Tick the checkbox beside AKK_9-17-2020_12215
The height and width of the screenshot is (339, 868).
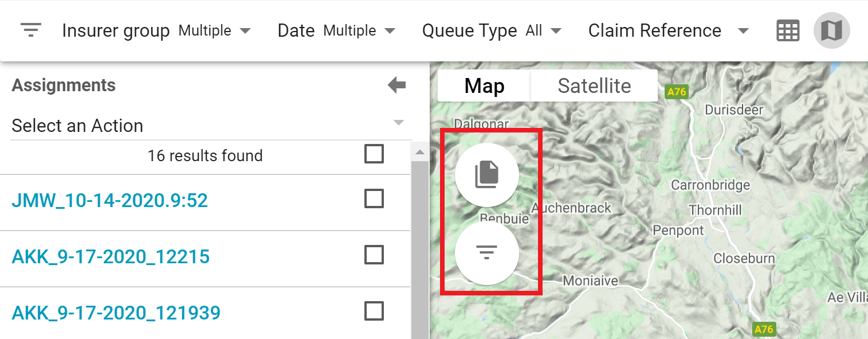[374, 255]
